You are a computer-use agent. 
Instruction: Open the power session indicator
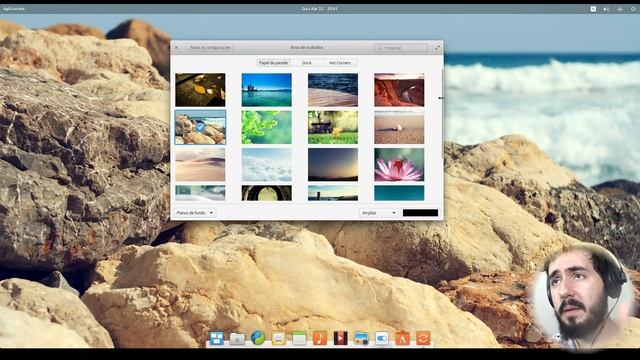(633, 9)
